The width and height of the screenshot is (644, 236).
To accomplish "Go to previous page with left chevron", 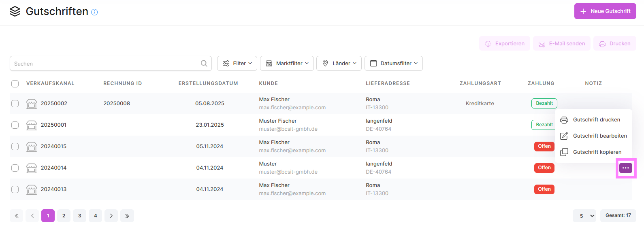I will [x=32, y=216].
